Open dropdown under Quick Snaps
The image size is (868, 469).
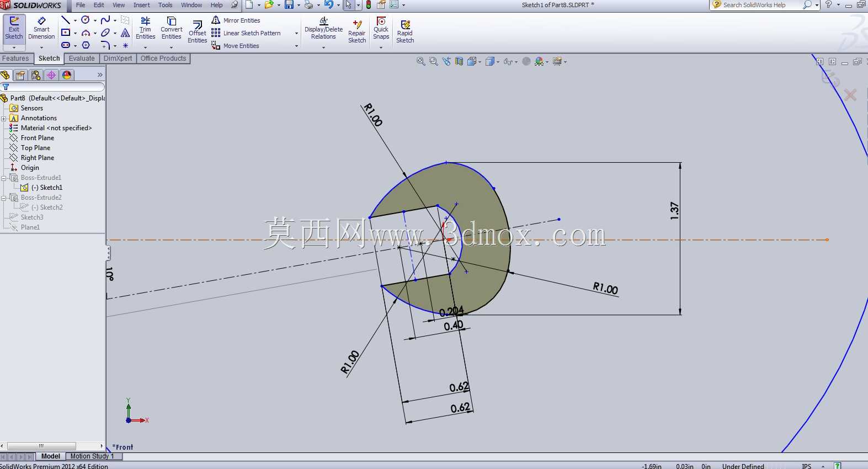381,47
